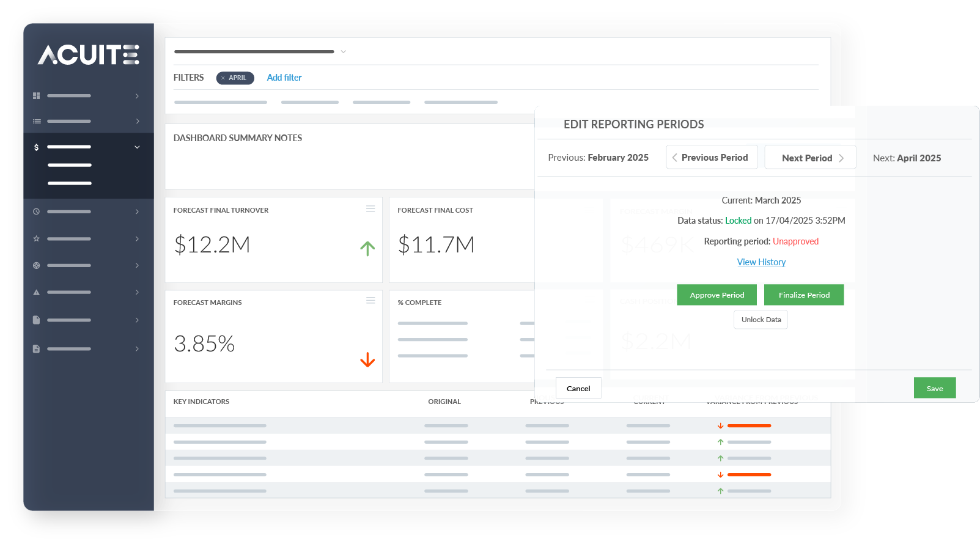Open the star icon in sidebar
The image size is (980, 547).
[x=36, y=238]
